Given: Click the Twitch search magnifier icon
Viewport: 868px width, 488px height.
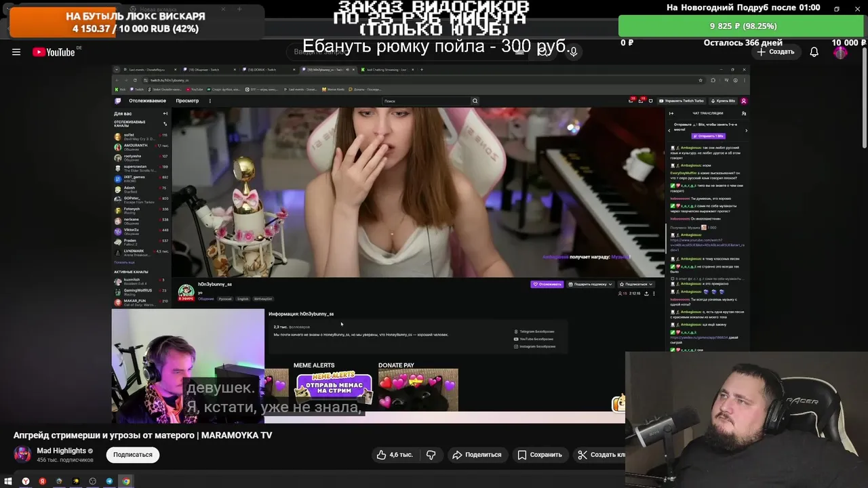Looking at the screenshot, I should point(475,101).
